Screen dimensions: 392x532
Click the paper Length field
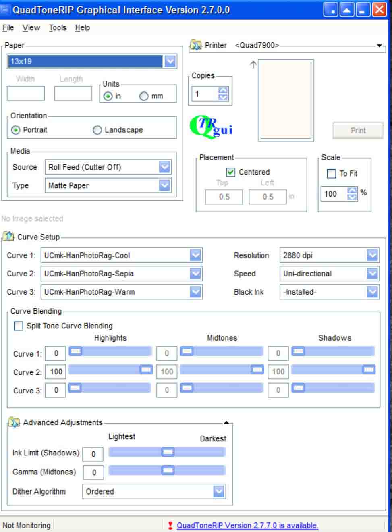pos(73,94)
